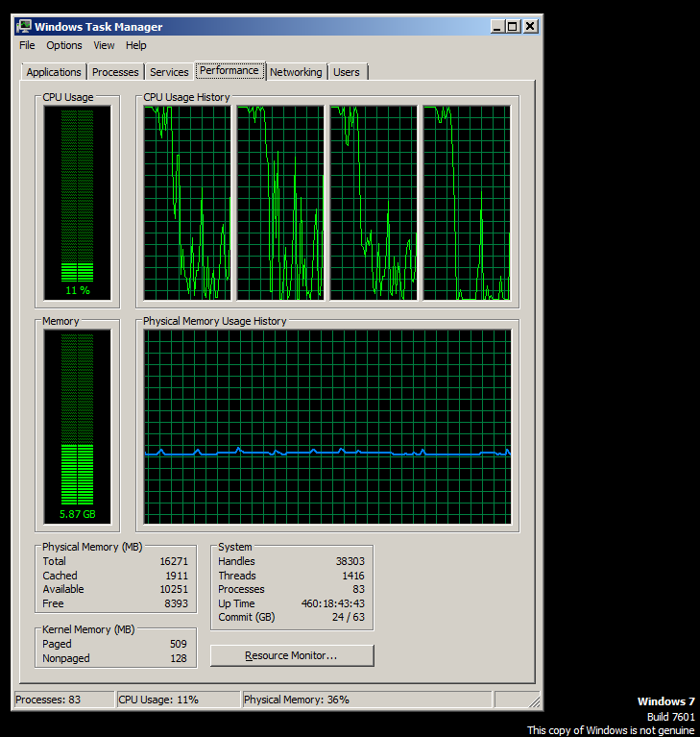This screenshot has height=737, width=700.
Task: Click the Handles value 38303
Action: click(350, 561)
